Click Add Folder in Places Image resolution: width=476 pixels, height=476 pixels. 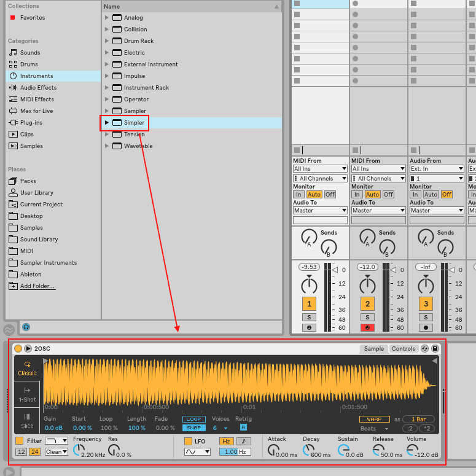pos(37,286)
